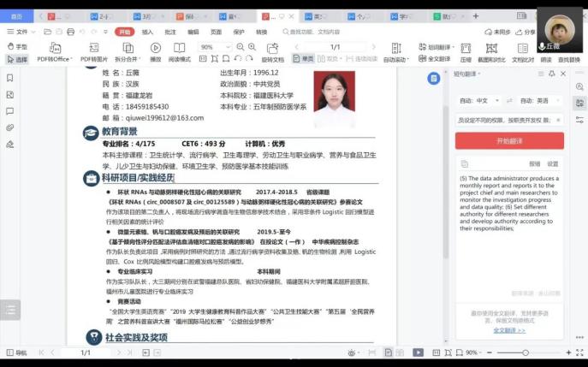Open the 文件 menu
The image size is (588, 367).
click(x=18, y=32)
